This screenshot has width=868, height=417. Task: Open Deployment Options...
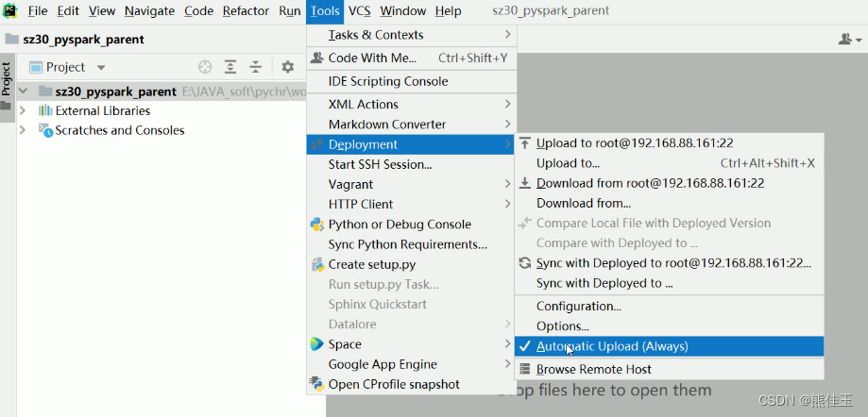click(670, 325)
